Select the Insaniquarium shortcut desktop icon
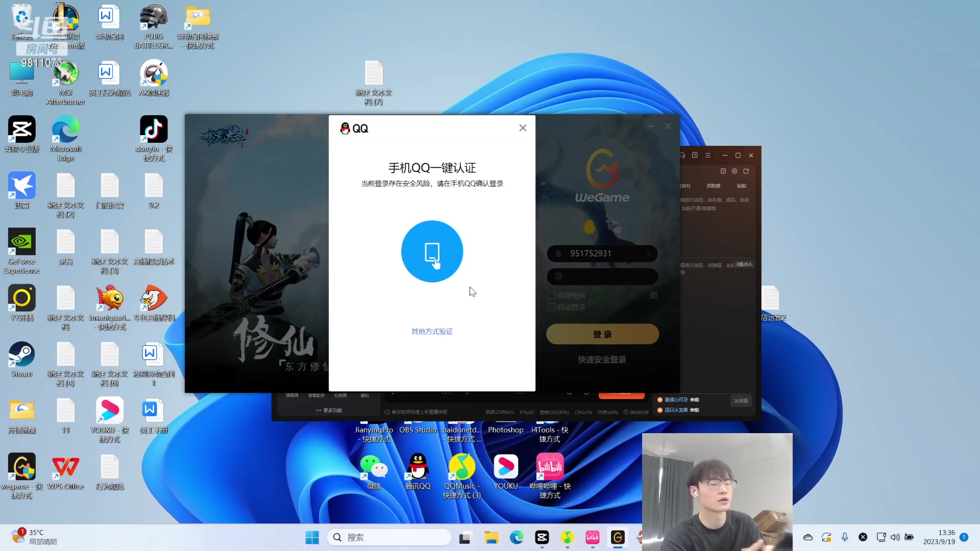Viewport: 980px width, 551px height. click(109, 308)
